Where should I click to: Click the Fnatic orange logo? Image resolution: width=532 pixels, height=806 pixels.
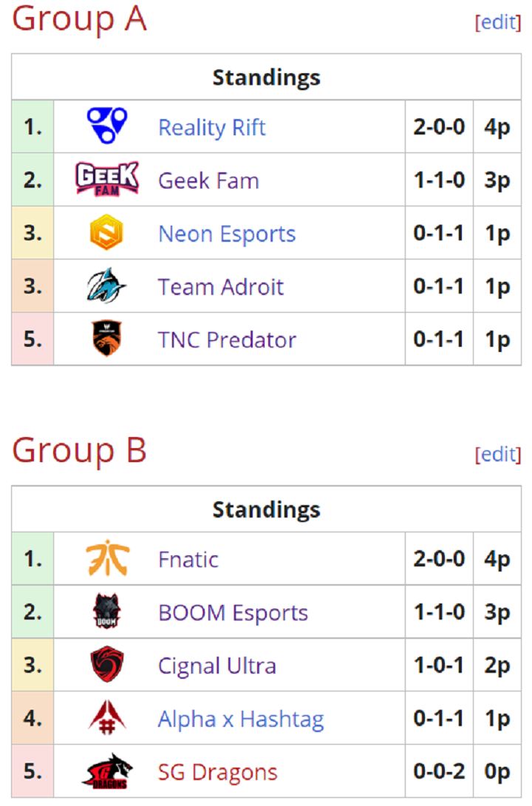(x=107, y=558)
